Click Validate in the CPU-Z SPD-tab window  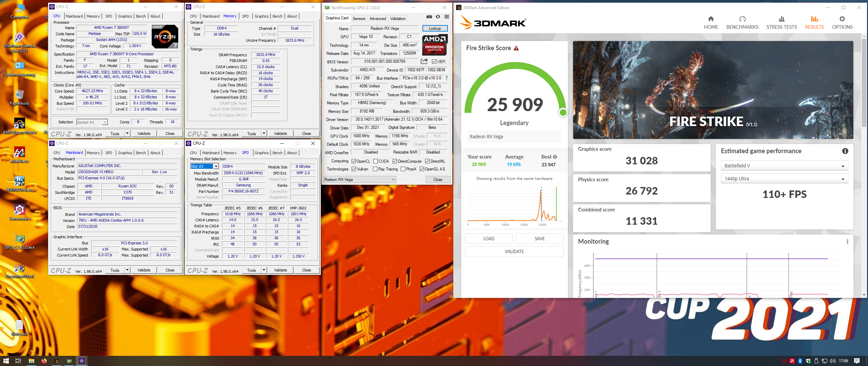[280, 270]
